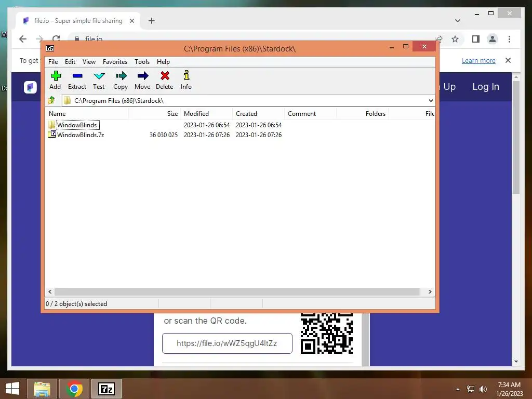Open File Explorer from the taskbar
532x399 pixels.
pyautogui.click(x=42, y=389)
